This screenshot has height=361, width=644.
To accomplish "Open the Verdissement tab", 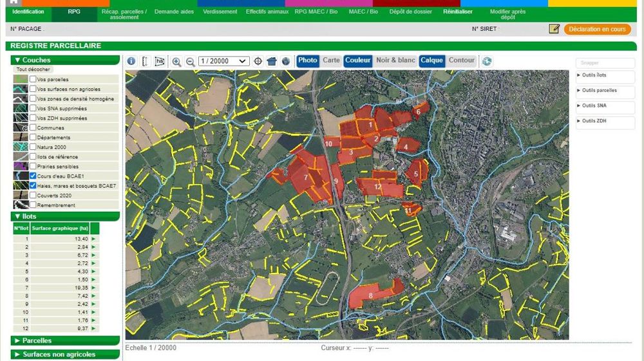I will pyautogui.click(x=220, y=12).
